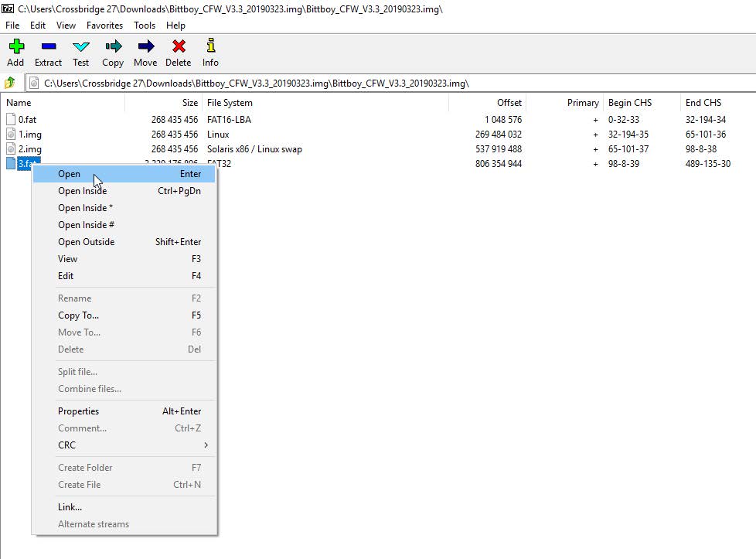Open Properties from context menu
The image size is (756, 559).
pos(124,411)
